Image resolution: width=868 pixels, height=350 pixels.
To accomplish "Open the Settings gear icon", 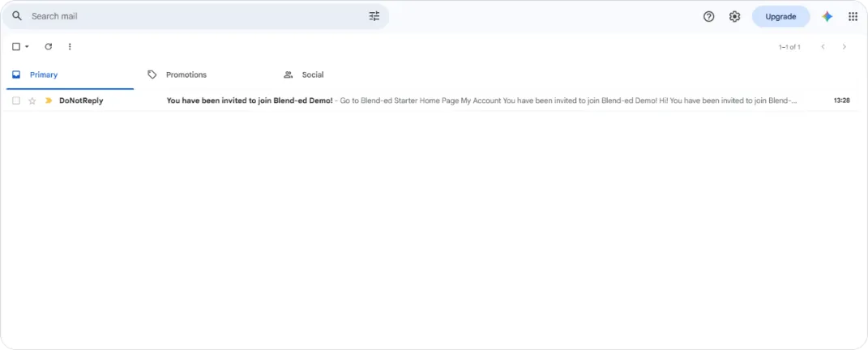I will 734,17.
